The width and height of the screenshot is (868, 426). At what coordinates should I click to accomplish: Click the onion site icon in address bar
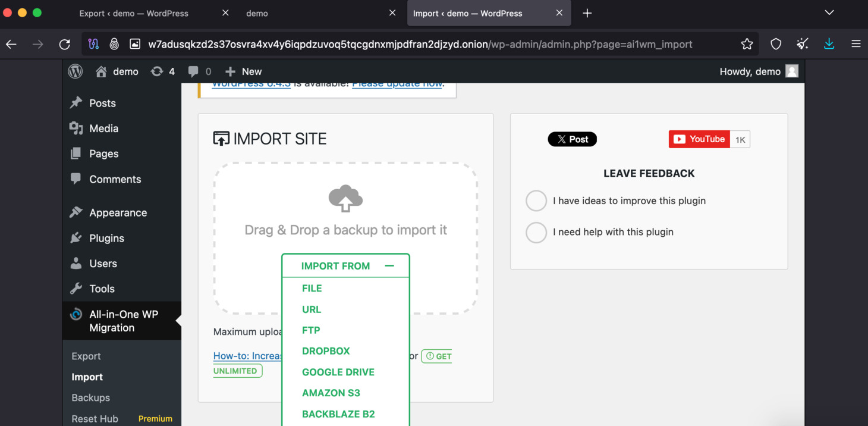pyautogui.click(x=114, y=44)
